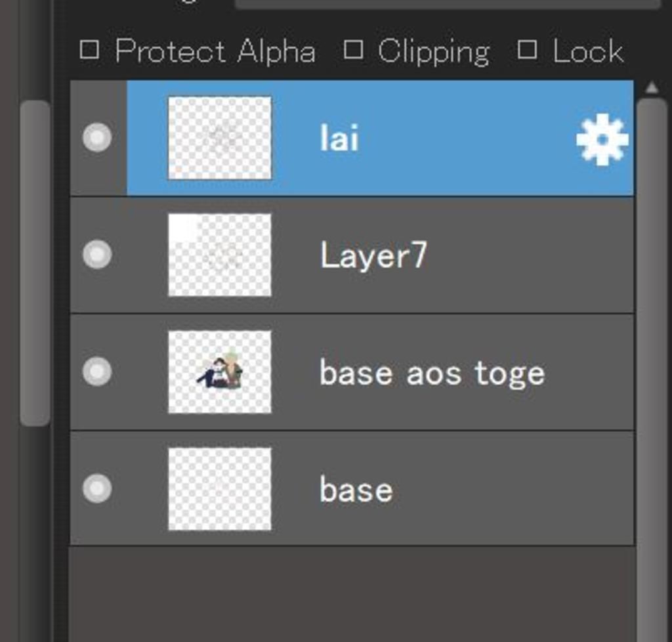This screenshot has width=672, height=642.
Task: Open settings gear for lai layer
Action: [602, 139]
